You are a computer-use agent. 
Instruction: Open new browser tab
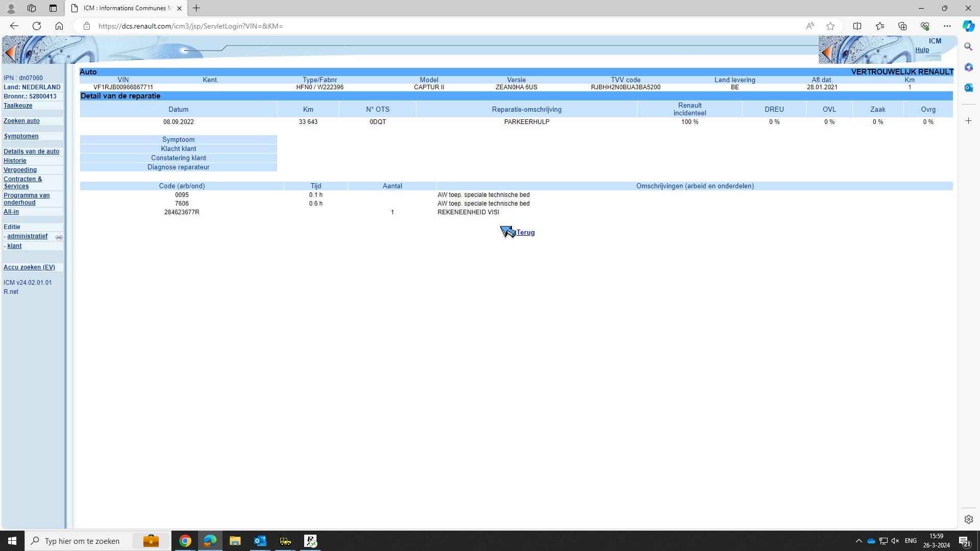tap(196, 8)
